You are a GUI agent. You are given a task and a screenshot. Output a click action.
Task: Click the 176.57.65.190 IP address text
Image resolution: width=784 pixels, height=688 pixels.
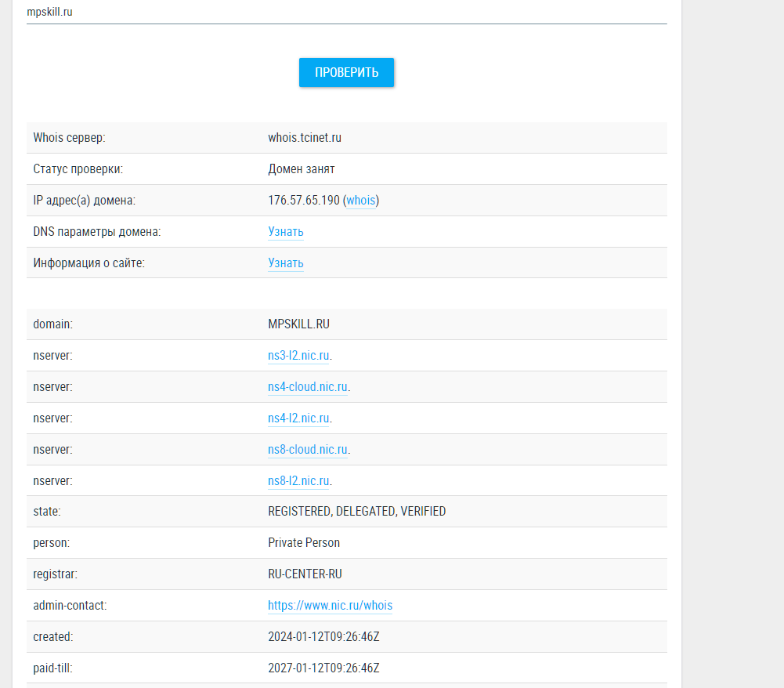[304, 201]
